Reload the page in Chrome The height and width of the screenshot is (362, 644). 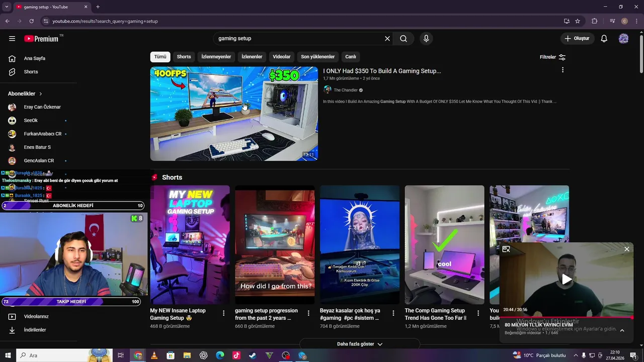[x=32, y=21]
